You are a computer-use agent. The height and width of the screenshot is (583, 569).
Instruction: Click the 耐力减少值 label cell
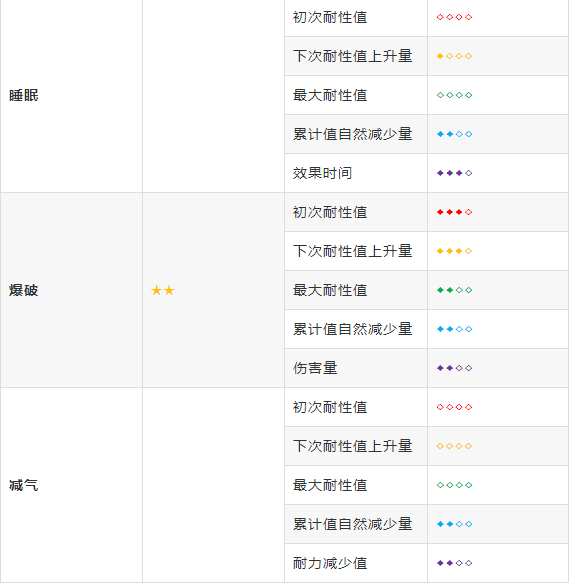tap(356, 563)
